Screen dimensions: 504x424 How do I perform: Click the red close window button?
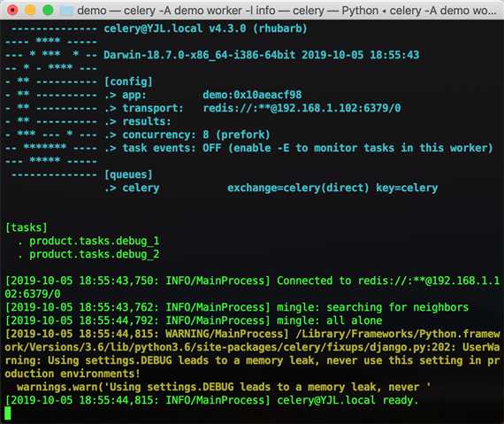(13, 10)
